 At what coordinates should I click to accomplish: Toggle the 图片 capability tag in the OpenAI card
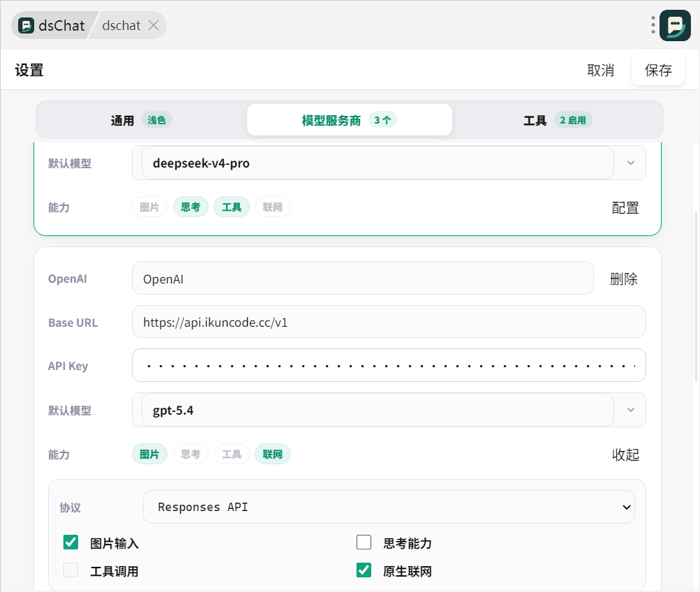pyautogui.click(x=149, y=454)
